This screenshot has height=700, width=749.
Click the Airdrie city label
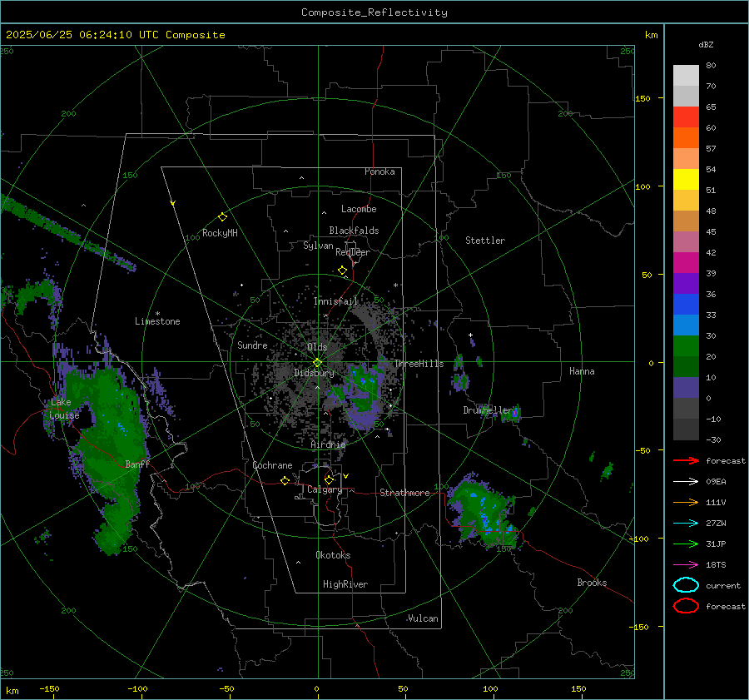328,444
